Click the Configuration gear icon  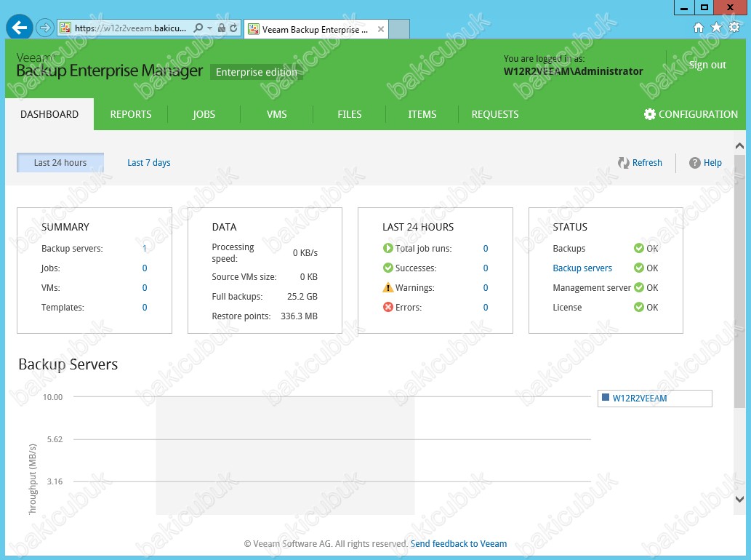point(649,114)
